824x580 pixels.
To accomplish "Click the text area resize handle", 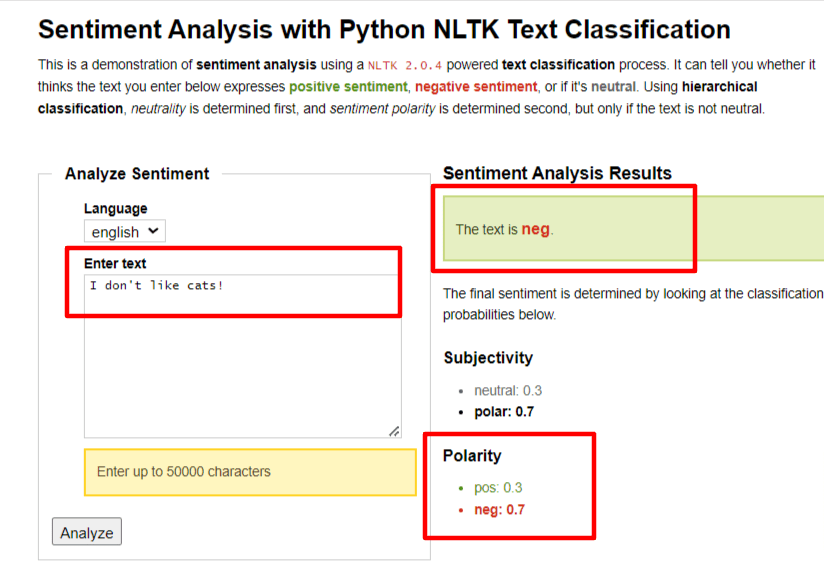I will [394, 431].
